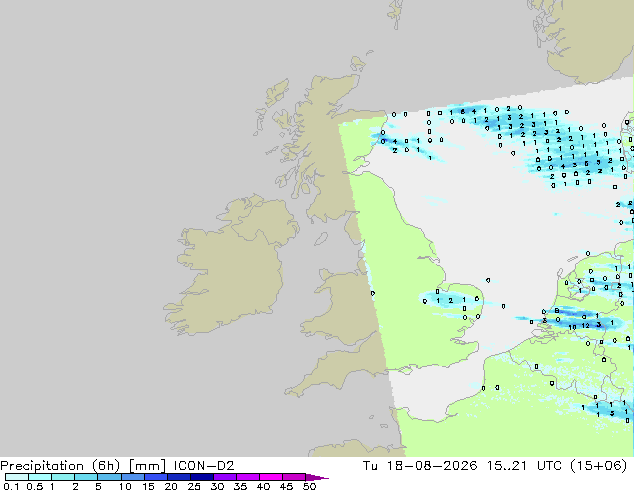This screenshot has width=634, height=490.
Task: Click the 0.1–0.5 mm legend swatch
Action: tap(17, 477)
